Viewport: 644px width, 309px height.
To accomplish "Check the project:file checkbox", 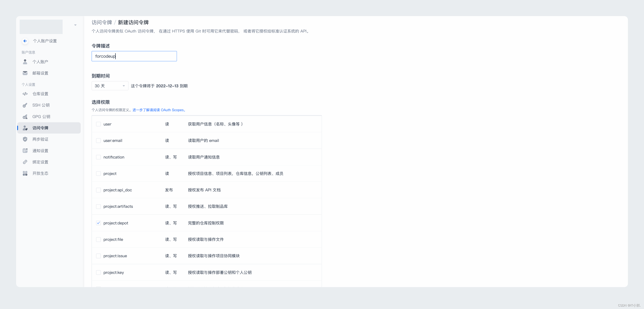I will tap(98, 239).
